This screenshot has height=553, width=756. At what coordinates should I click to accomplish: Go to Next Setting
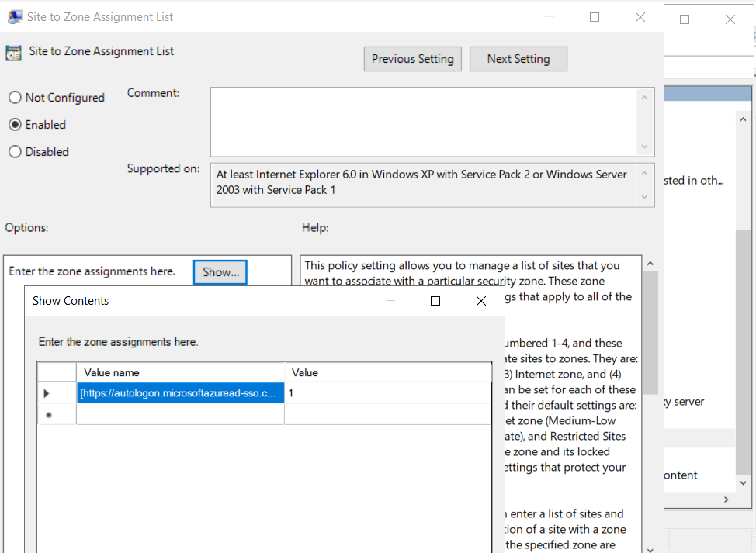tap(518, 59)
